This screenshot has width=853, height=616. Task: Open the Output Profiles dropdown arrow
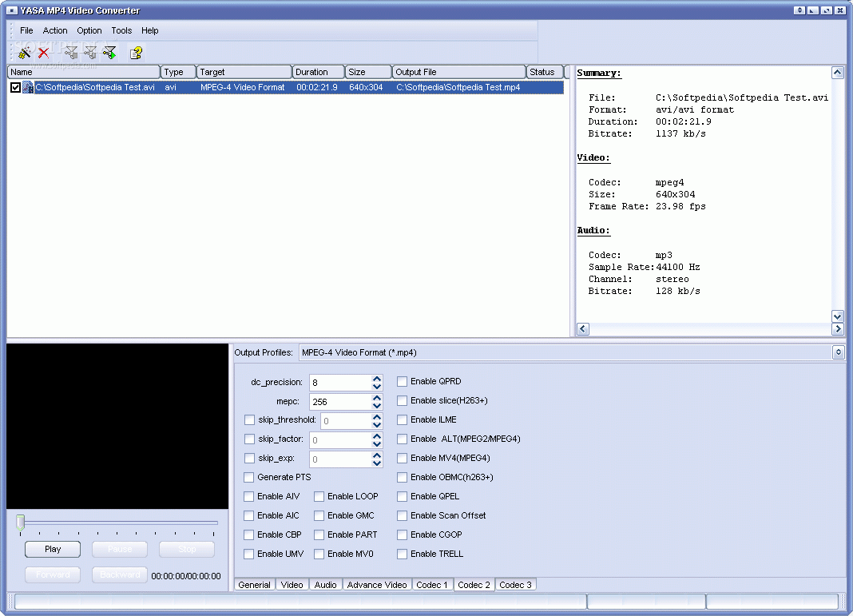click(839, 352)
